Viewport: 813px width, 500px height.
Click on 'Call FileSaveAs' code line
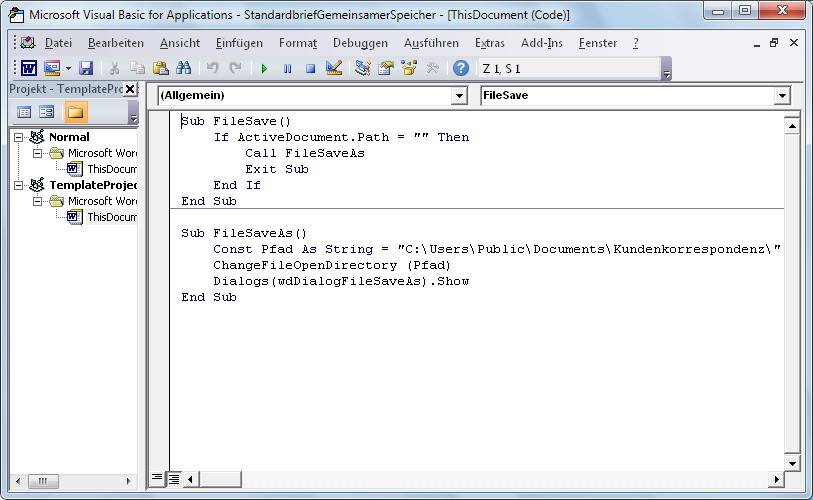pos(305,154)
